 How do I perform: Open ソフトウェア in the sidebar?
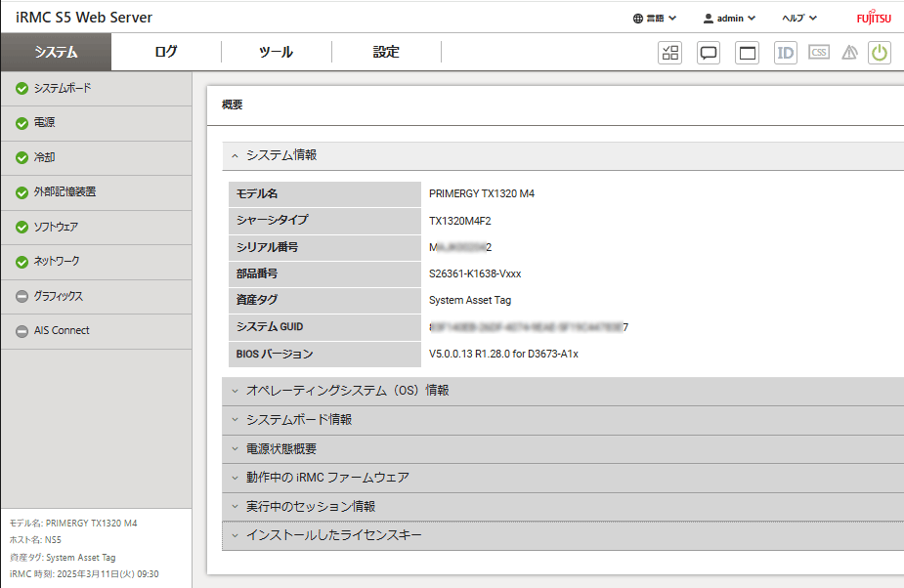click(97, 228)
